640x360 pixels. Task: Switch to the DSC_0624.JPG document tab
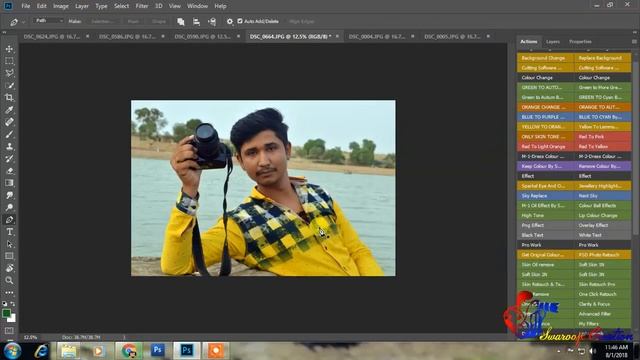coord(51,37)
